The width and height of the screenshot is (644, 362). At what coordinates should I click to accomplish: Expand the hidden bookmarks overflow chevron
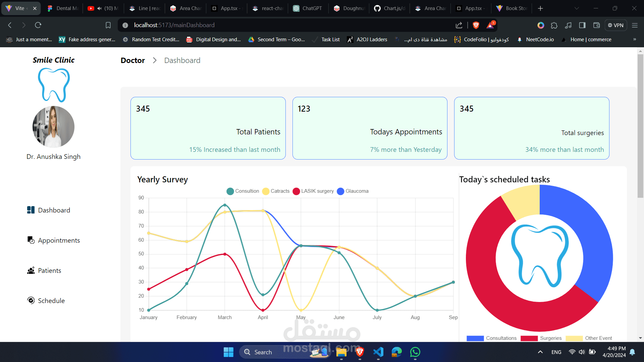pos(634,40)
